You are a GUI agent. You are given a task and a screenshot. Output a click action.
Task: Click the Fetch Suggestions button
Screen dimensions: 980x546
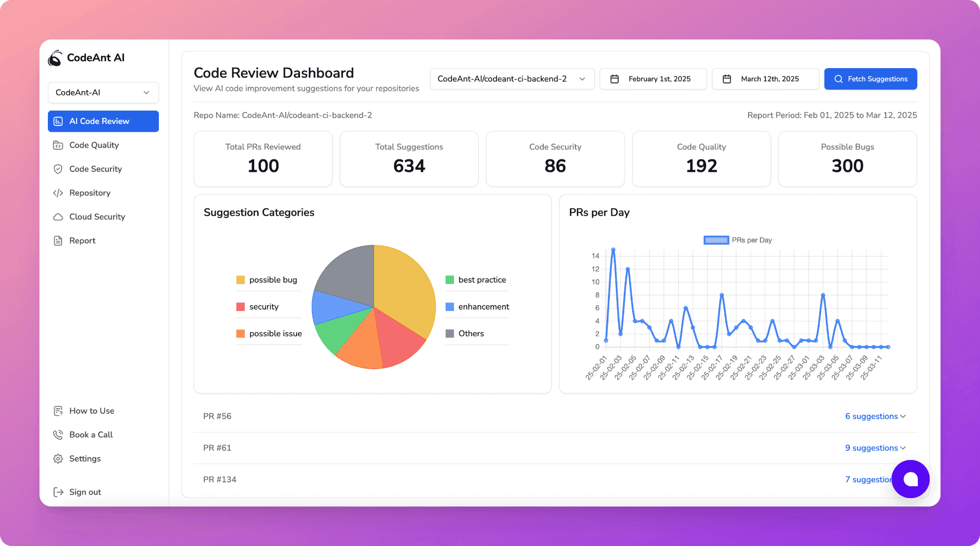click(870, 79)
